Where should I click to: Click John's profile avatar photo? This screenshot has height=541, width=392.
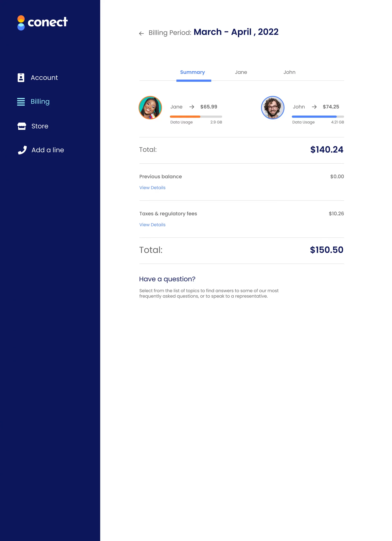[x=272, y=108]
